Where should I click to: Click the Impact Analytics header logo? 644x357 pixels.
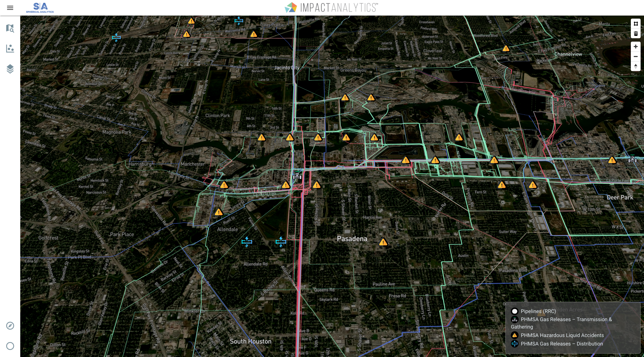tap(331, 7)
